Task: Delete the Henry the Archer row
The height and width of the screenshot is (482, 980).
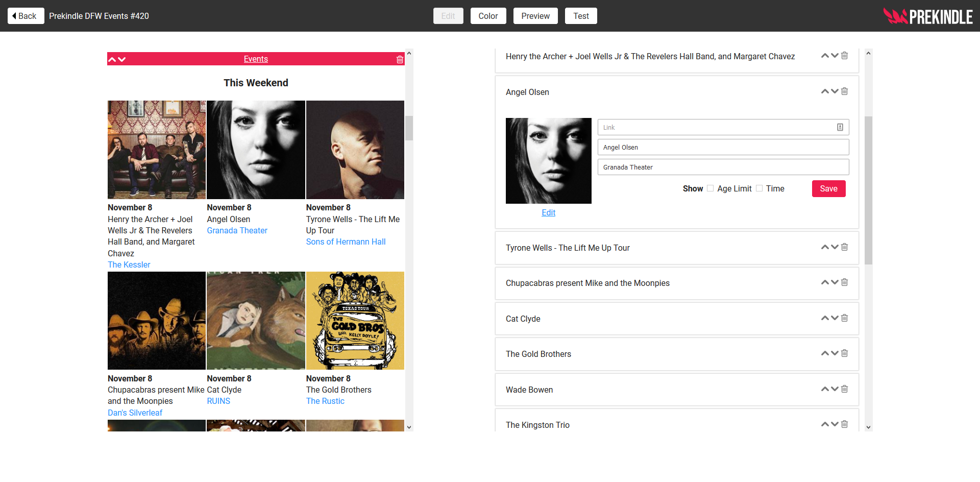Action: [x=844, y=56]
